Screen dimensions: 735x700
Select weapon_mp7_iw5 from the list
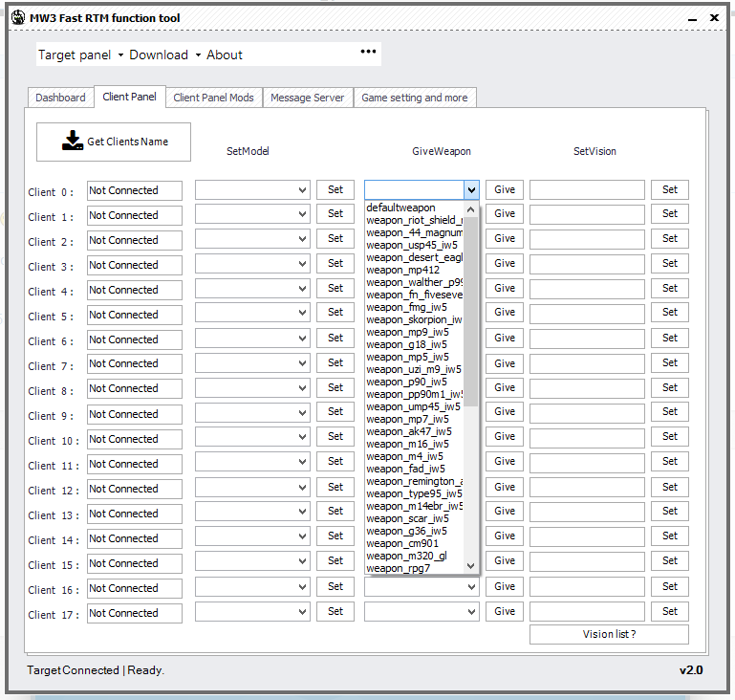pyautogui.click(x=415, y=419)
